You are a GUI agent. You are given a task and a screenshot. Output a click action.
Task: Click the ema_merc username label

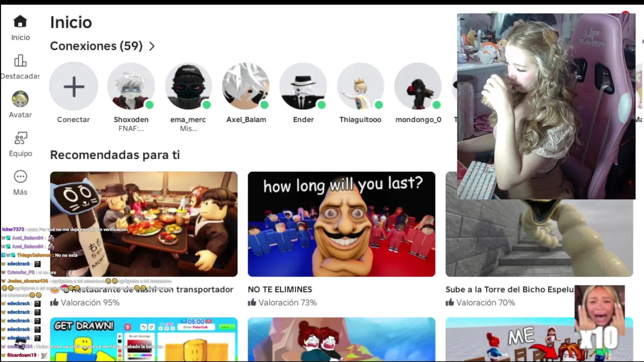[188, 120]
